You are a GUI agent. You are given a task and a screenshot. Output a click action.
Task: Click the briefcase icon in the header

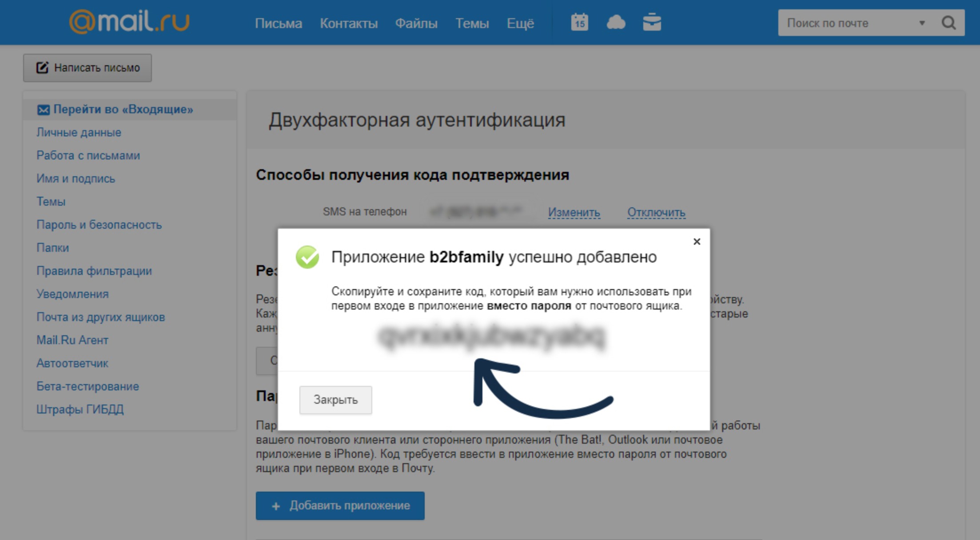pos(652,22)
